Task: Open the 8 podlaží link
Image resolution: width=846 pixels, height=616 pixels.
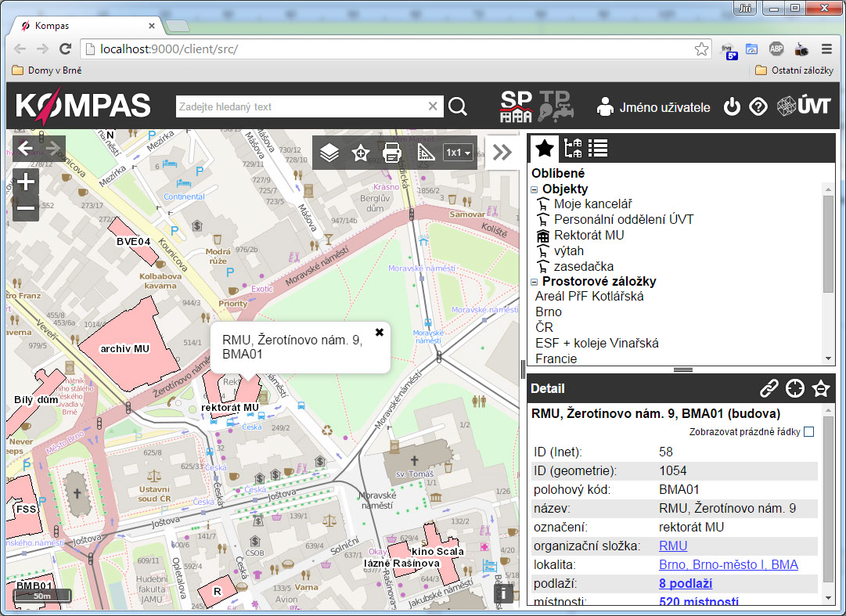Action: tap(686, 584)
